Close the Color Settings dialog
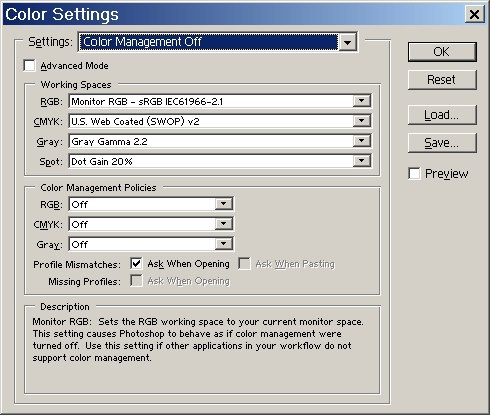 [474, 14]
